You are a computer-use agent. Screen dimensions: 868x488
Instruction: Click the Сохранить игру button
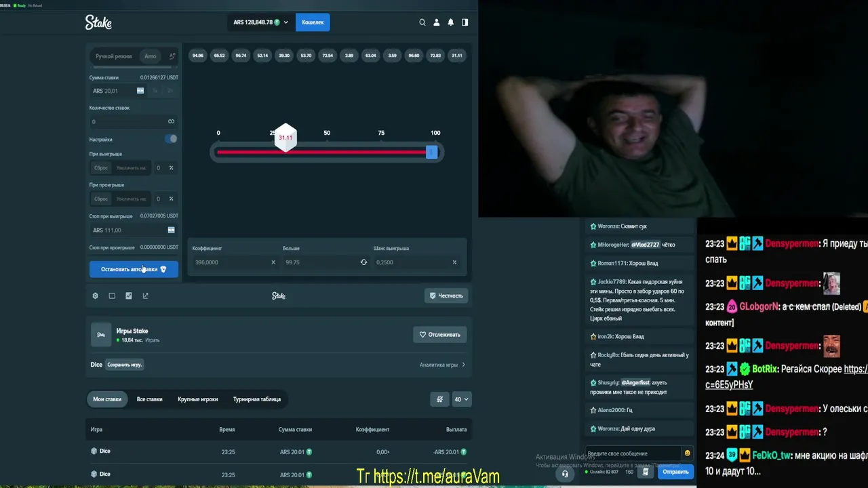(124, 365)
